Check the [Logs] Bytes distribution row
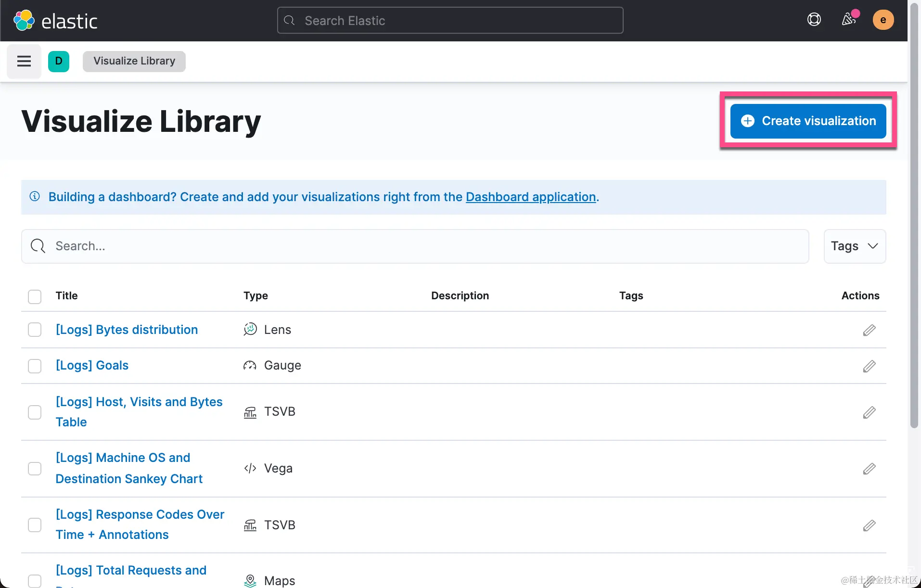Viewport: 921px width, 588px height. [x=35, y=330]
